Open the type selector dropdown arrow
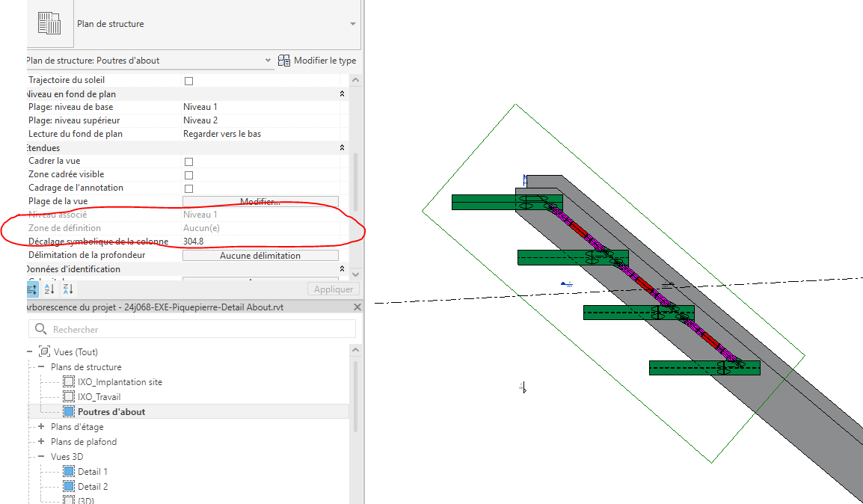863x504 pixels. pos(267,61)
